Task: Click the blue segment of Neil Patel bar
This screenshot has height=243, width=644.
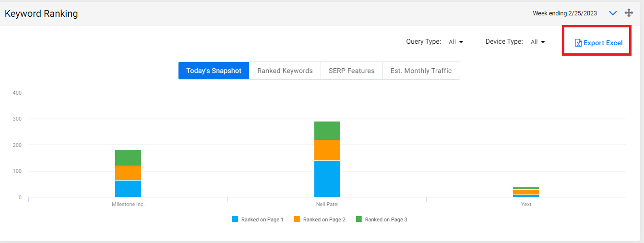Action: click(327, 179)
